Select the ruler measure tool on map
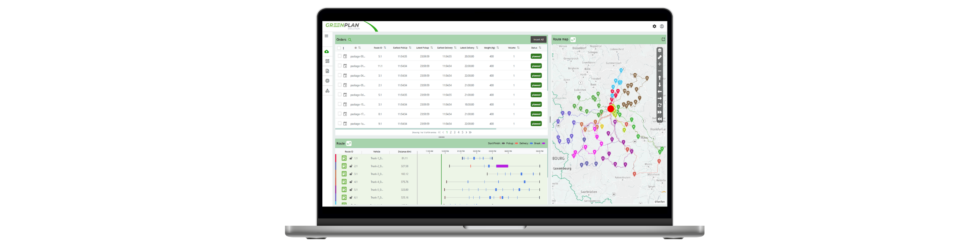 pos(660,57)
